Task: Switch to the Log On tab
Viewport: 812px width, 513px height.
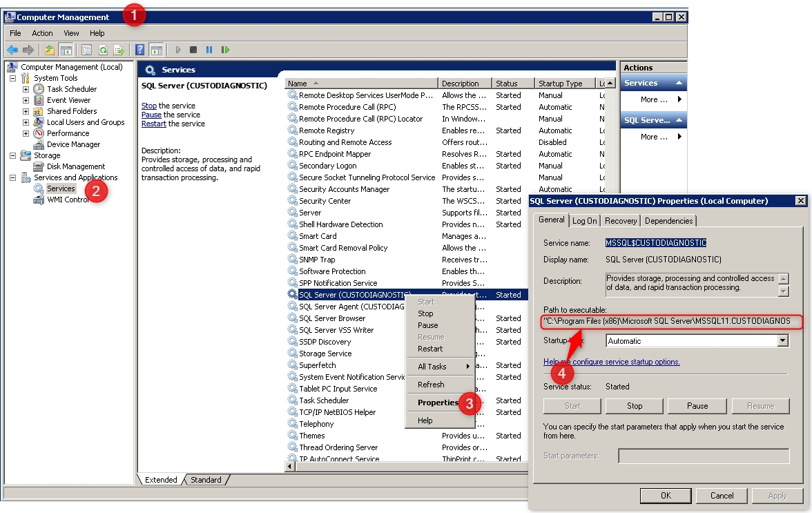Action: click(585, 221)
